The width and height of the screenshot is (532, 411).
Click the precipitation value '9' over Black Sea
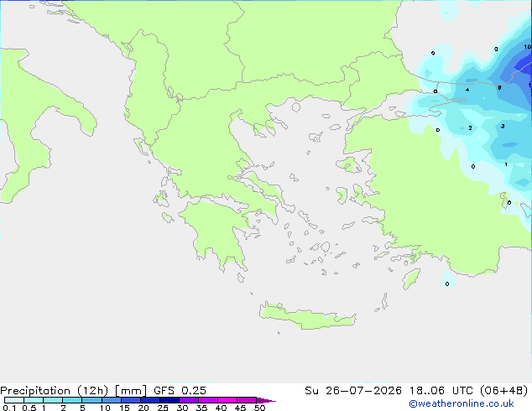[x=433, y=53]
